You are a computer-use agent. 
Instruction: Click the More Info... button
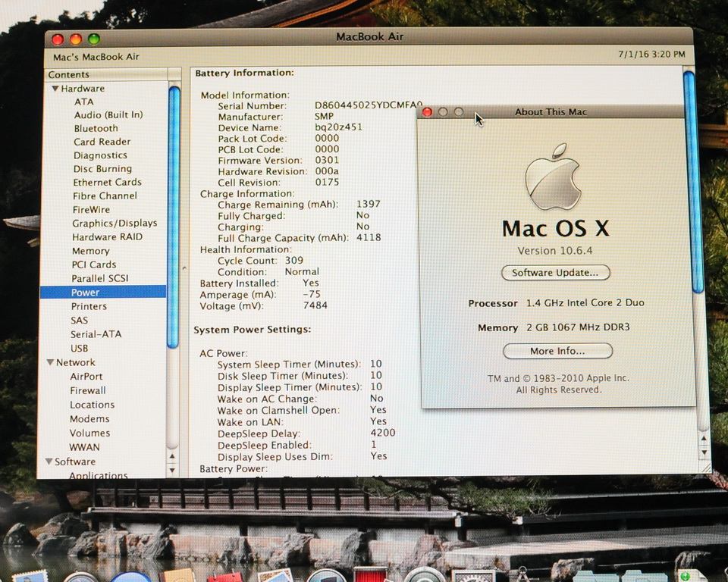557,351
